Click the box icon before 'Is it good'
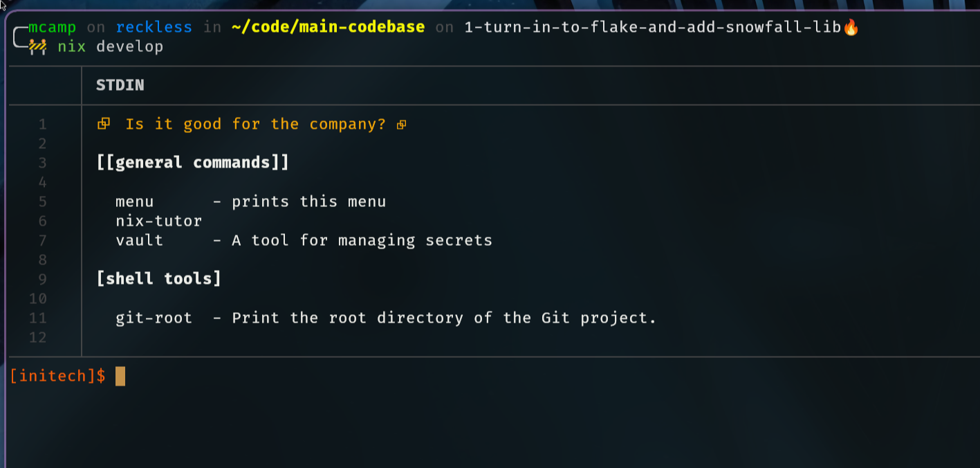Image resolution: width=980 pixels, height=468 pixels. pyautogui.click(x=104, y=125)
